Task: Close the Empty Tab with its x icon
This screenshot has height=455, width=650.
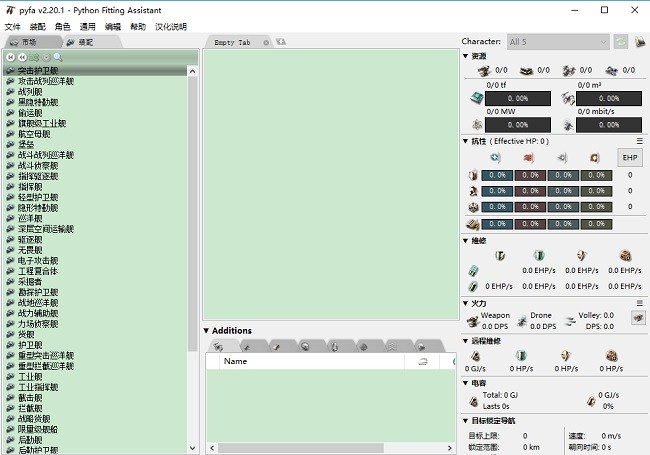Action: 266,43
